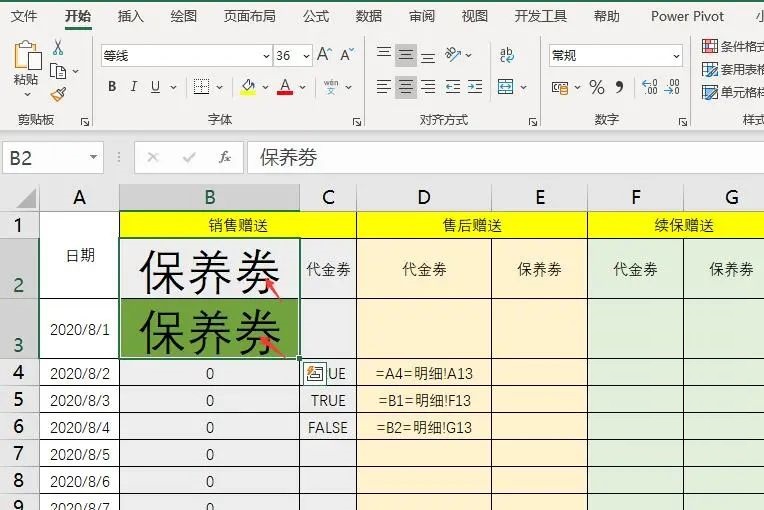Viewport: 764px width, 510px height.
Task: Select the FALSE cell in column C
Action: [x=328, y=428]
